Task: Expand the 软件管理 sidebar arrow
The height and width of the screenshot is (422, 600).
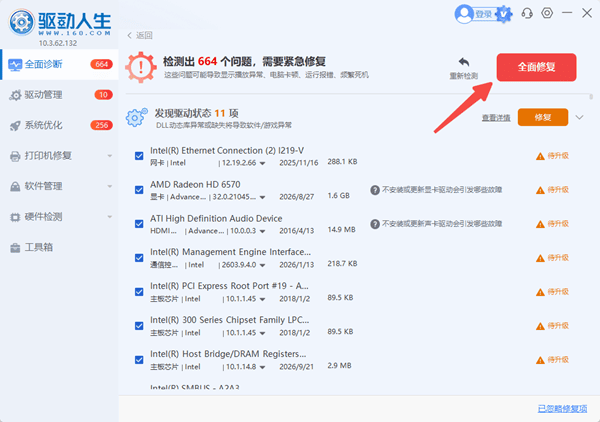Action: point(110,186)
